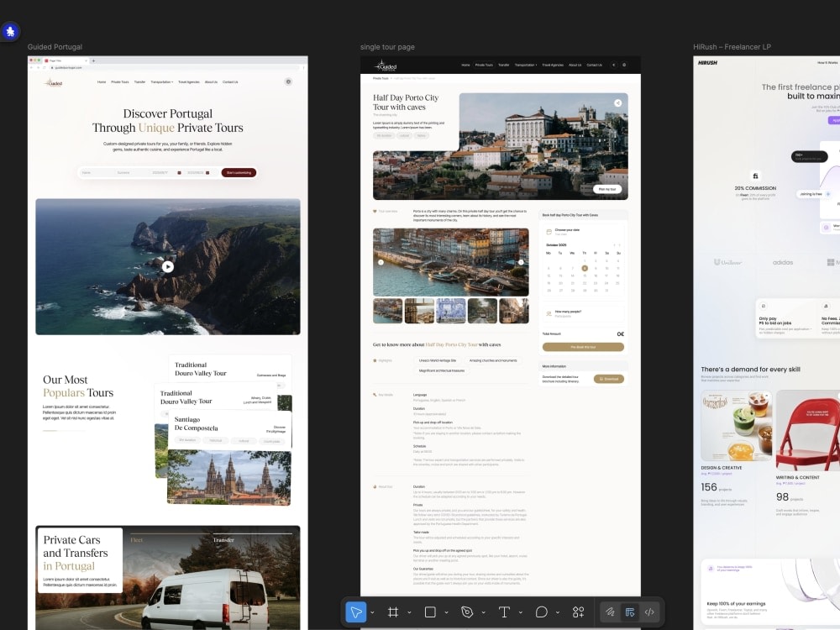This screenshot has width=840, height=630.
Task: Click the second calendar icon in hero search bar
Action: tap(207, 172)
